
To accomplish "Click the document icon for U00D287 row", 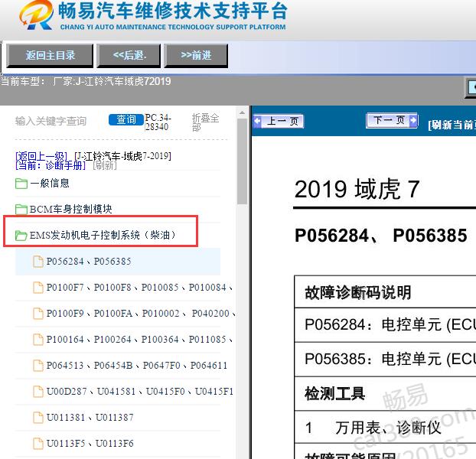I will [x=38, y=392].
